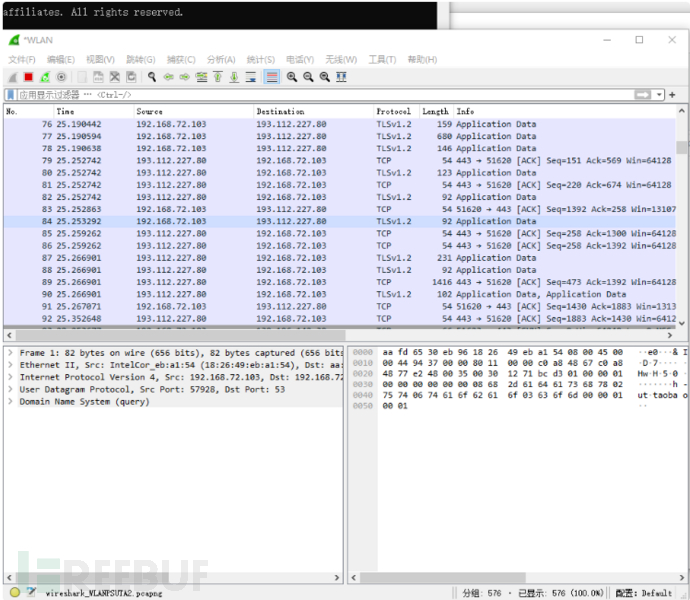Open capture options dialog
The height and width of the screenshot is (600, 690).
point(62,77)
